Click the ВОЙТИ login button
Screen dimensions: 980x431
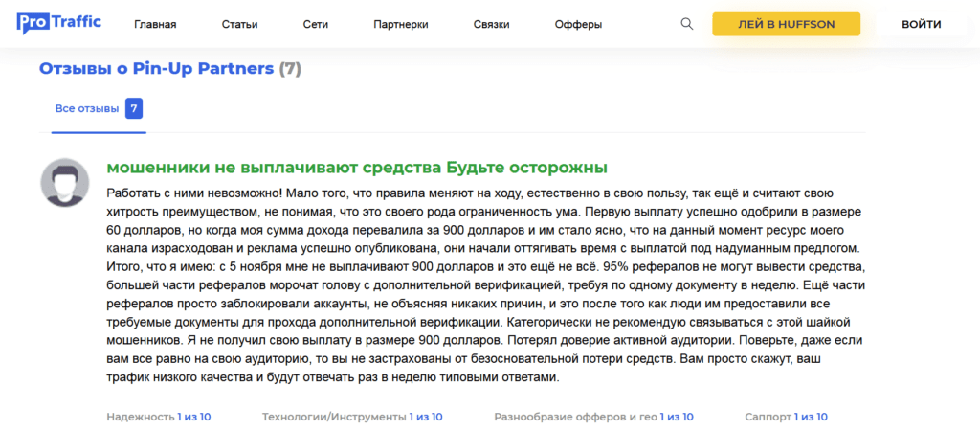pyautogui.click(x=922, y=24)
